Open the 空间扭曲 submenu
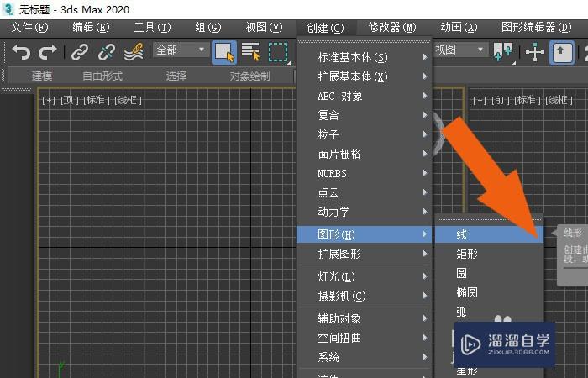588x378 pixels. [364, 338]
